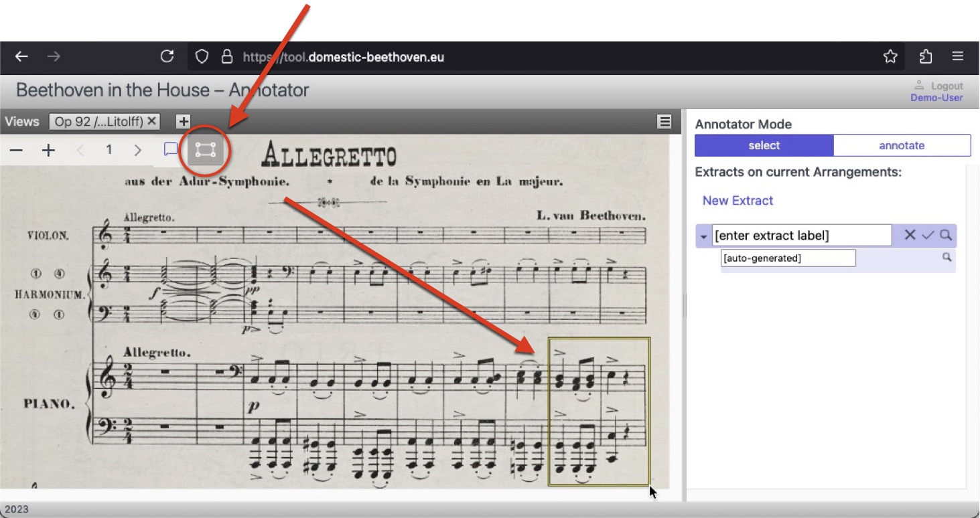Activate the rectangle selection tool
This screenshot has height=518, width=980.
(x=205, y=151)
